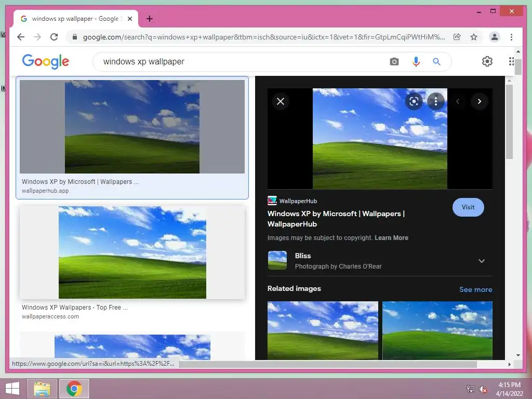
Task: Open the WallpaperHub source link
Action: tap(292, 201)
